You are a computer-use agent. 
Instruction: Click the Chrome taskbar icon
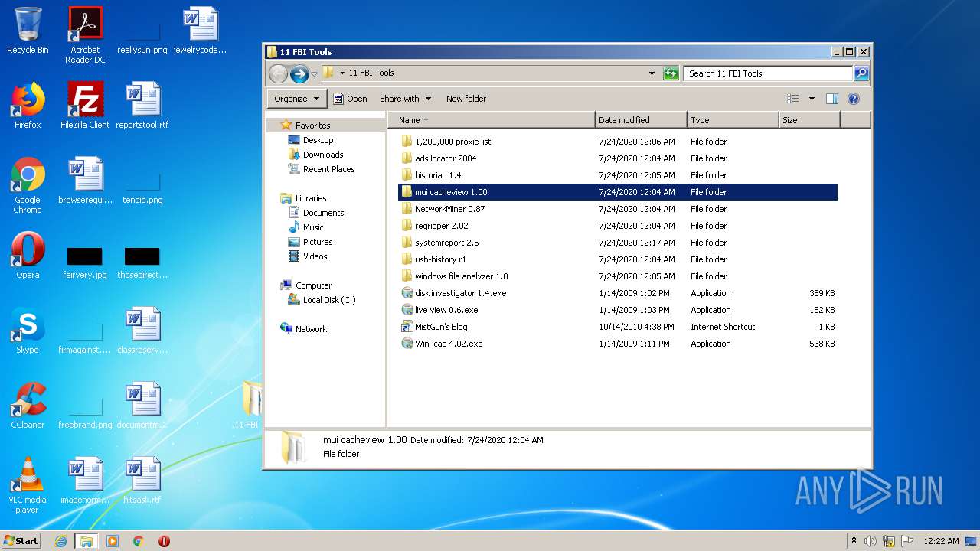pyautogui.click(x=139, y=541)
